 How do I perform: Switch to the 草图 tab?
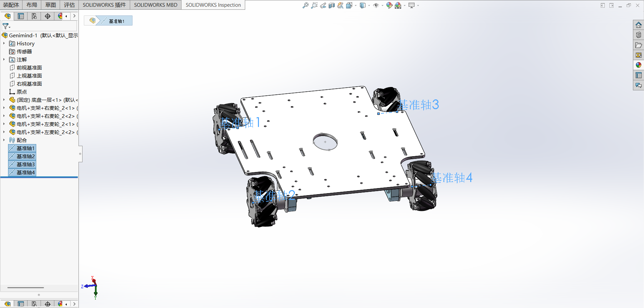(51, 5)
